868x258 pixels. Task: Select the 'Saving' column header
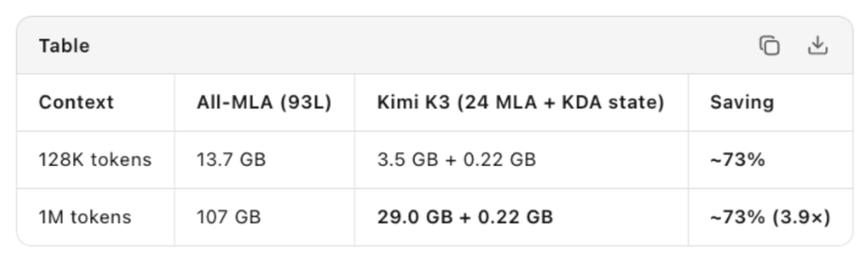(x=742, y=102)
